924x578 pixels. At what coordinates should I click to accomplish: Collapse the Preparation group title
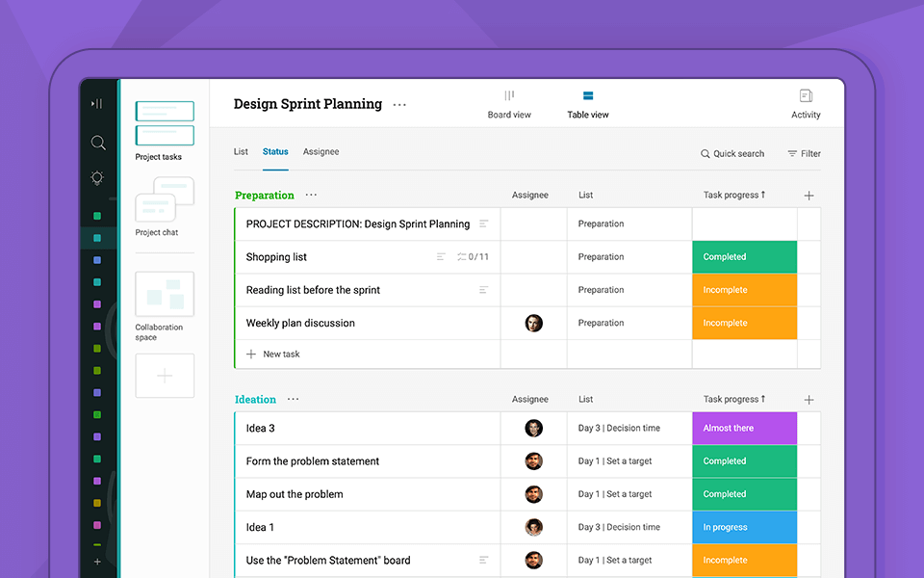click(264, 196)
